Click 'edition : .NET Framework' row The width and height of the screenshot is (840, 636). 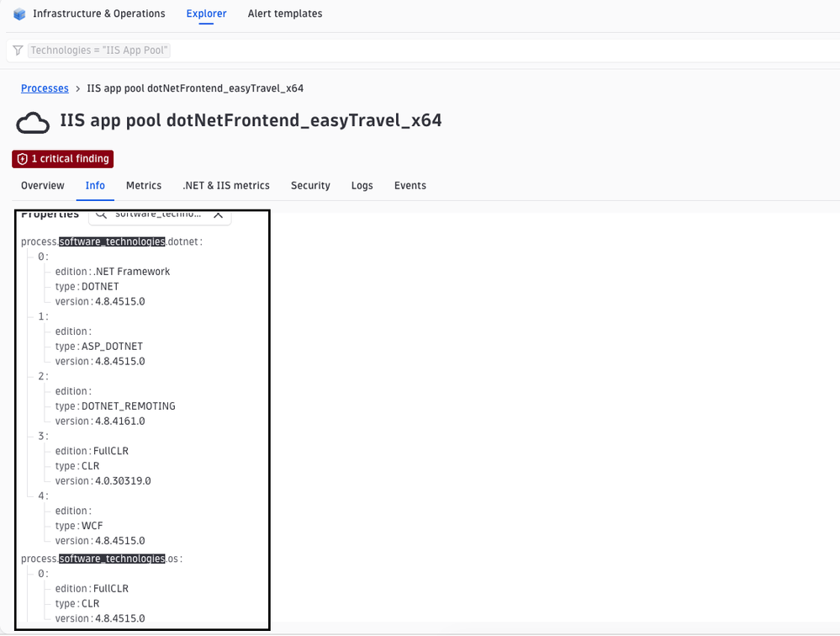pos(113,272)
